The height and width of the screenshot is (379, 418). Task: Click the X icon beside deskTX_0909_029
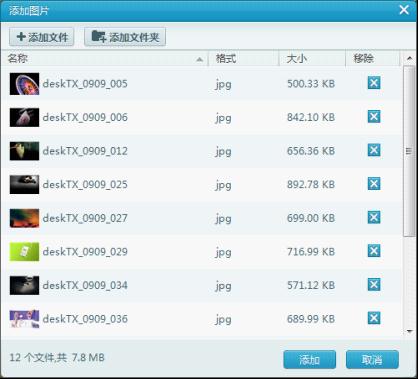[x=374, y=251]
